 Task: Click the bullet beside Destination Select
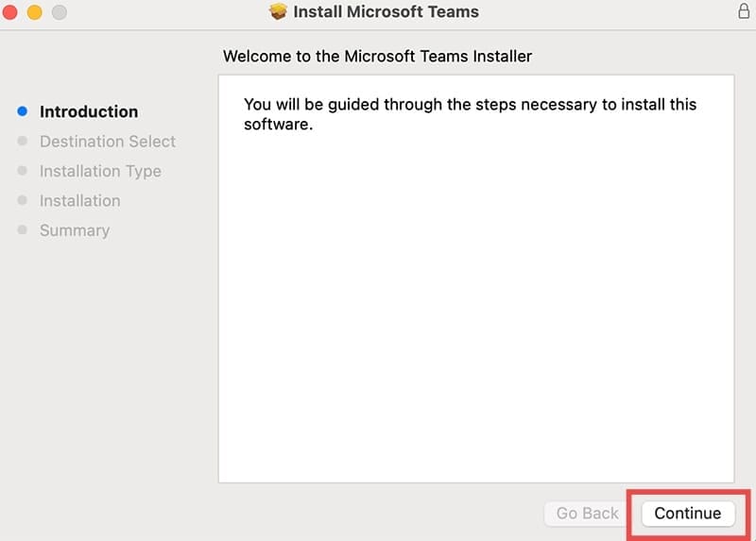(23, 142)
